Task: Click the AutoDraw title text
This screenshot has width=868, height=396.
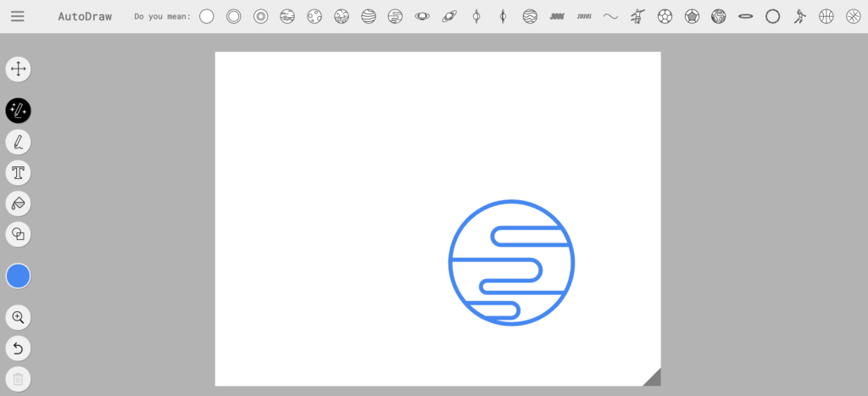Action: tap(85, 16)
